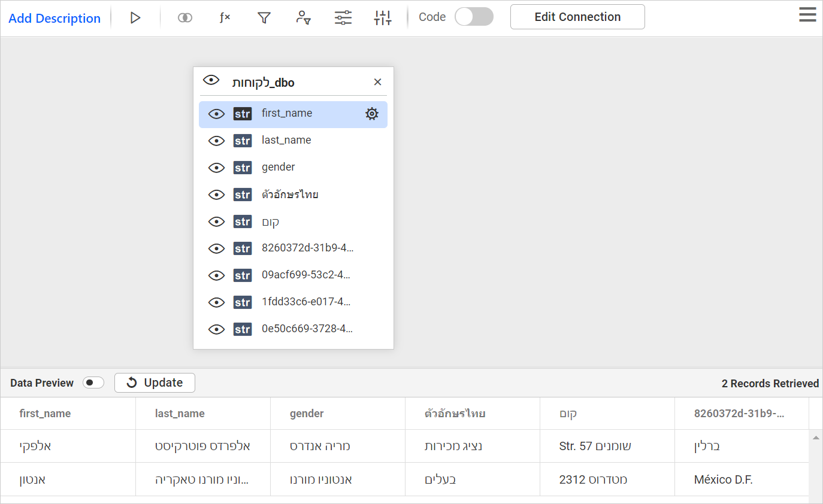Open the column type adjustment icon
This screenshot has width=823, height=504.
[382, 17]
